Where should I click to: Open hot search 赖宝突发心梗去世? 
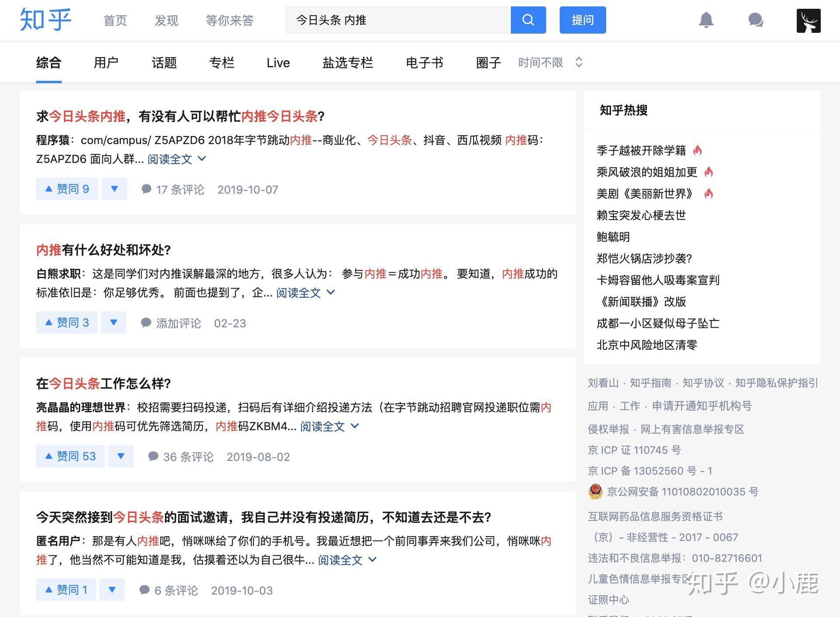[x=641, y=215]
